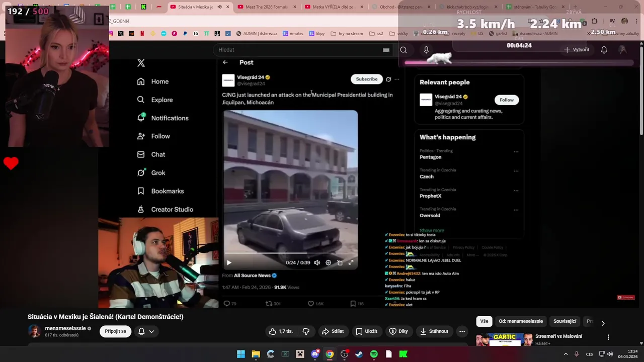This screenshot has height=362, width=644.
Task: Open more options on Visegrád post
Action: (397, 79)
